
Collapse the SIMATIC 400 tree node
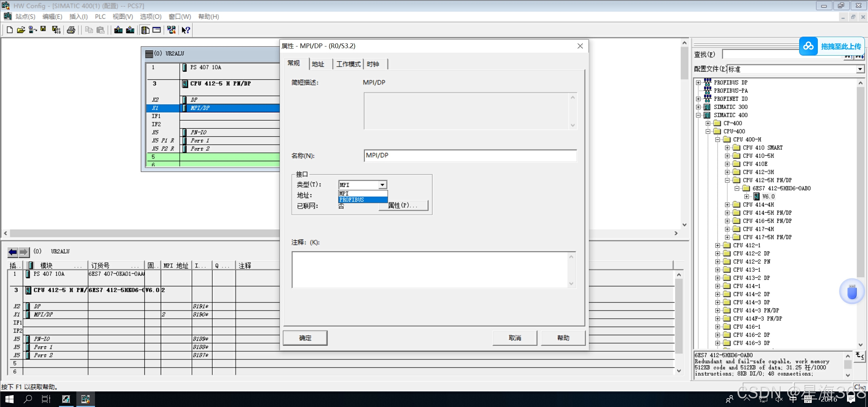point(698,115)
